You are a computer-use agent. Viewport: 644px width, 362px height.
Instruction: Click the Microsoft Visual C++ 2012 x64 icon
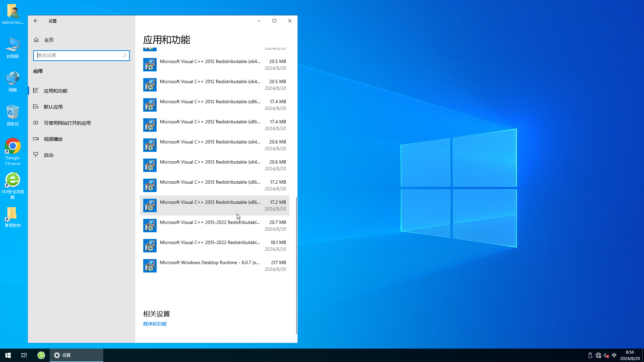click(150, 65)
